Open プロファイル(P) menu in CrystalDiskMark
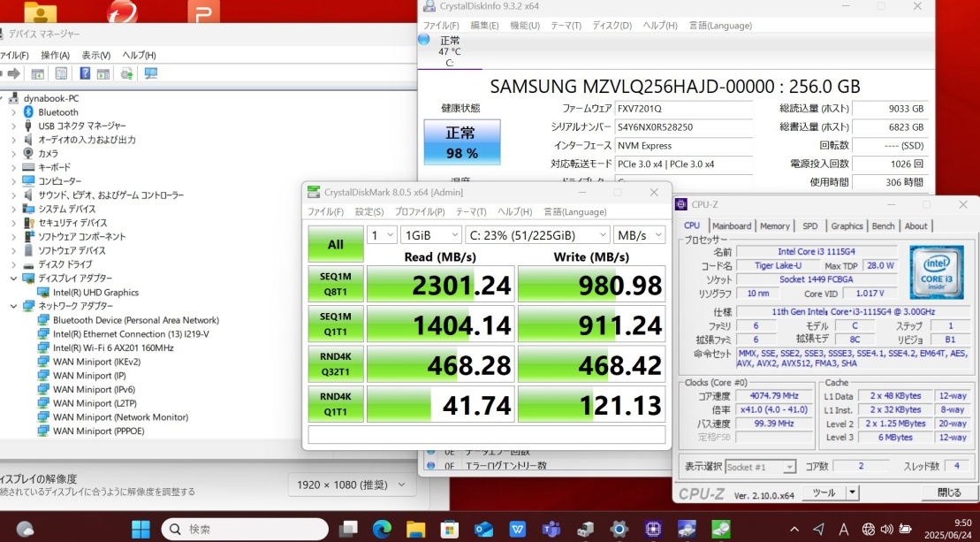980x542 pixels. pyautogui.click(x=420, y=212)
